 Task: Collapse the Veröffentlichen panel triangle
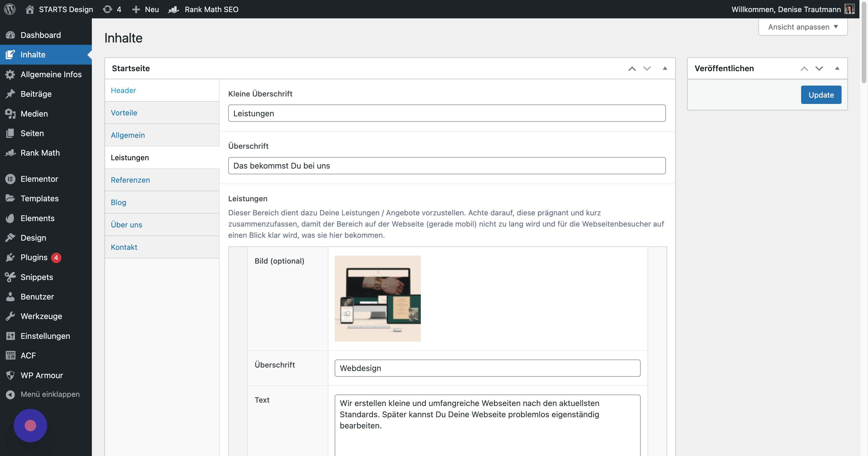(x=837, y=68)
